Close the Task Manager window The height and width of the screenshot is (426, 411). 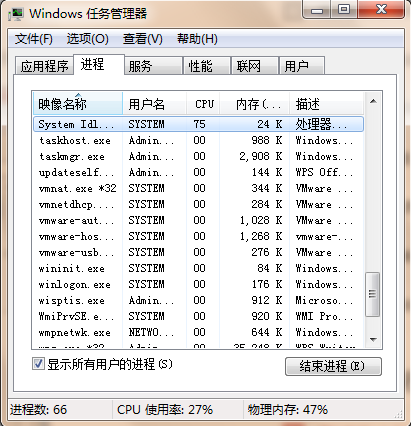coord(381,10)
